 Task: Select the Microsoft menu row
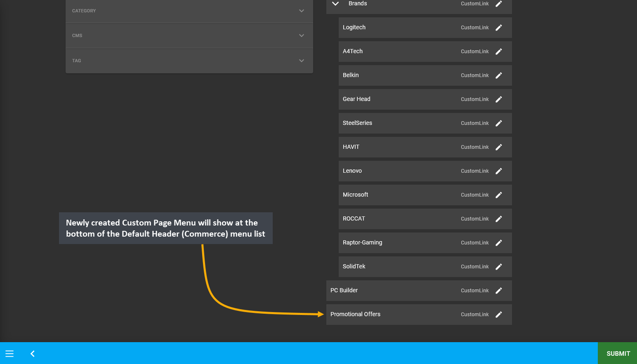[x=425, y=195]
